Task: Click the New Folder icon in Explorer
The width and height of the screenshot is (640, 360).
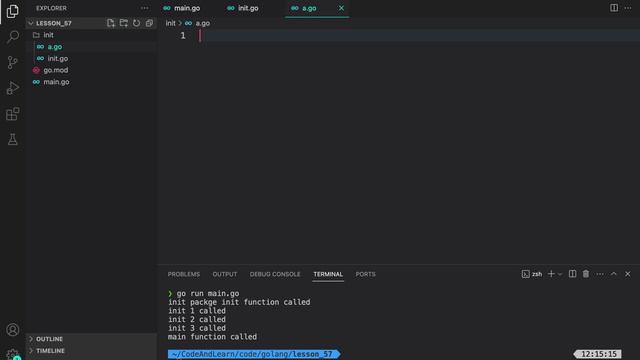Action: [124, 23]
